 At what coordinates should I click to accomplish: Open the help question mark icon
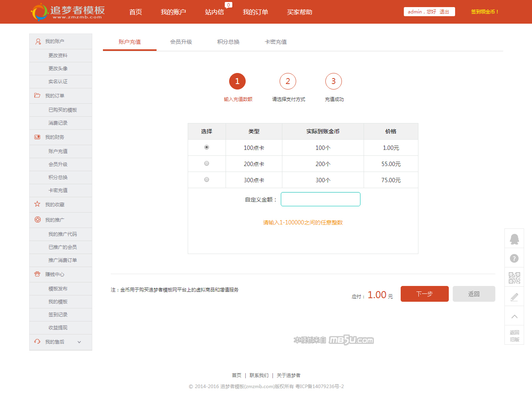coord(514,258)
